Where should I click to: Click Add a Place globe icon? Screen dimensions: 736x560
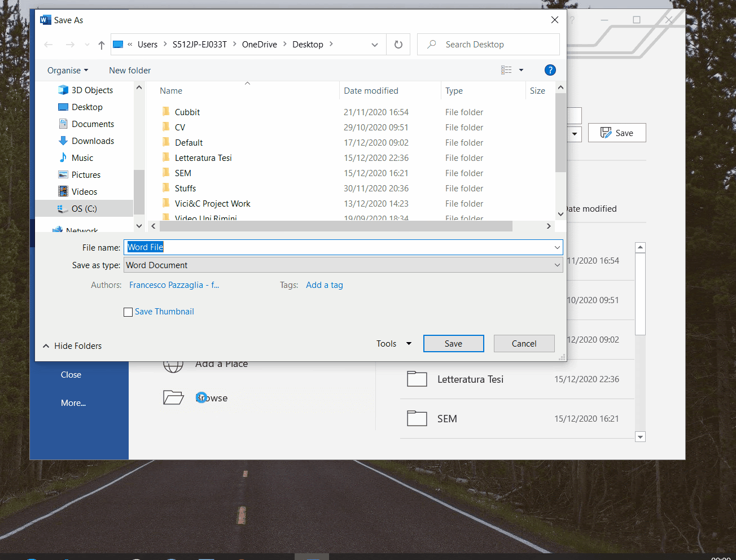(173, 366)
